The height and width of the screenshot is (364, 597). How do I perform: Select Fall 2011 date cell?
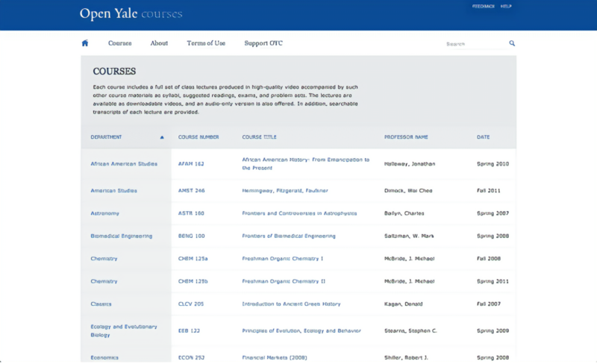point(489,190)
